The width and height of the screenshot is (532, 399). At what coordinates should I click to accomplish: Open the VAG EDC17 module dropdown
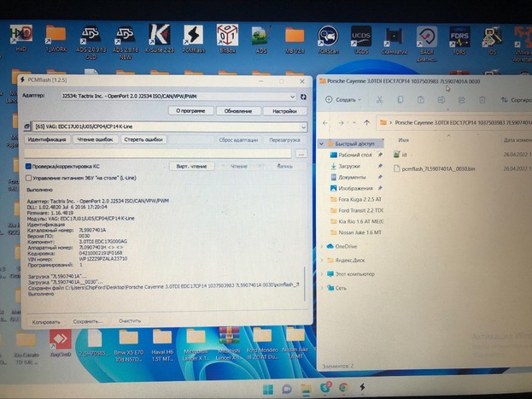[302, 126]
